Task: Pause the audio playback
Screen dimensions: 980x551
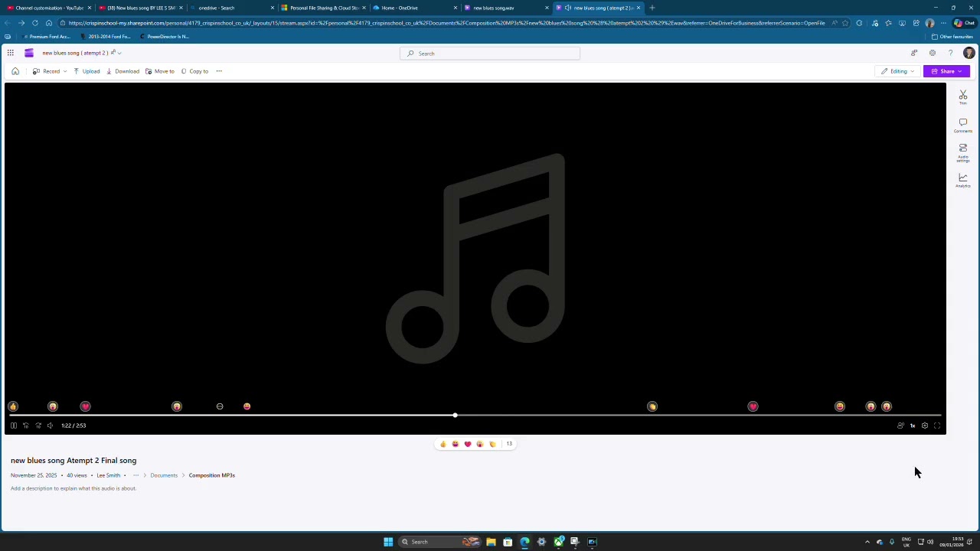Action: point(13,425)
